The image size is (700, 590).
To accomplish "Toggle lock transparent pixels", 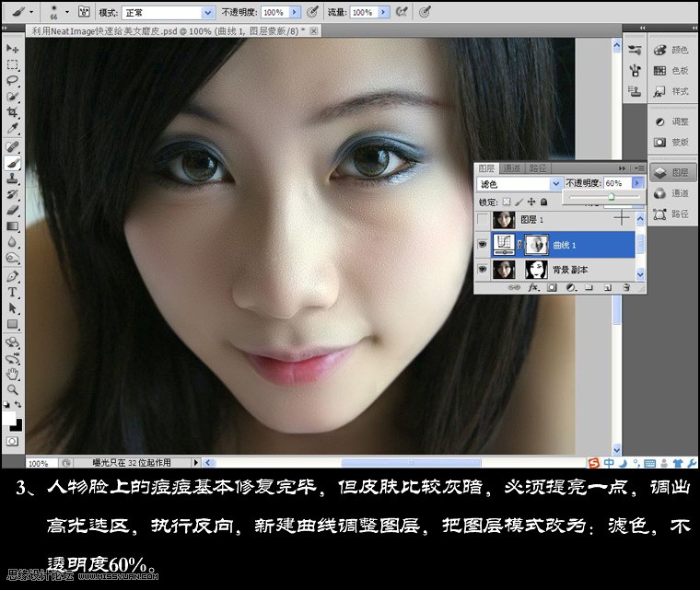I will coord(507,202).
